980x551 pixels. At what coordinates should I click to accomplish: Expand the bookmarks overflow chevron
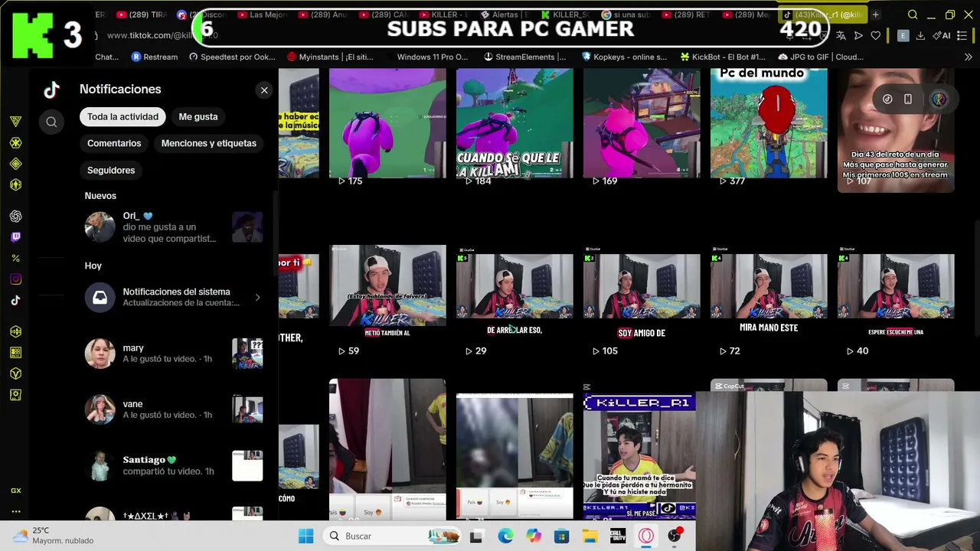pyautogui.click(x=969, y=57)
